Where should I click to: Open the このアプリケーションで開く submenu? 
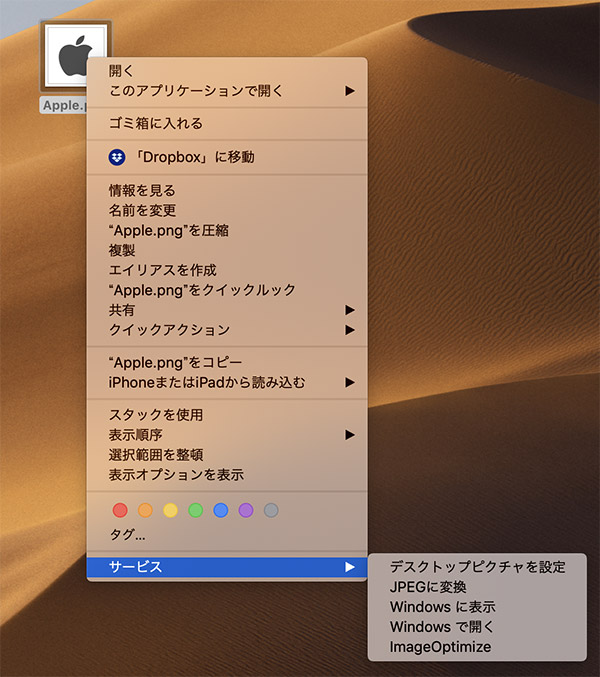(227, 91)
